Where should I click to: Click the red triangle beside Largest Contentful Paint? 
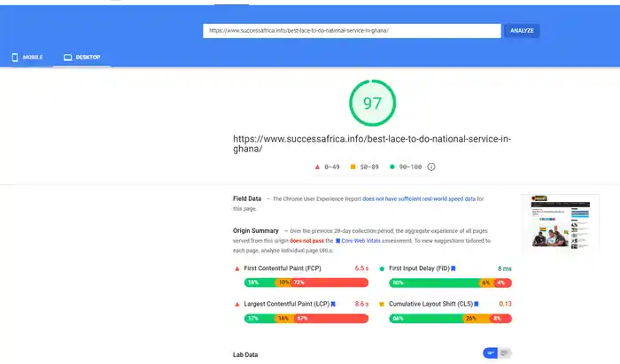[x=236, y=305]
